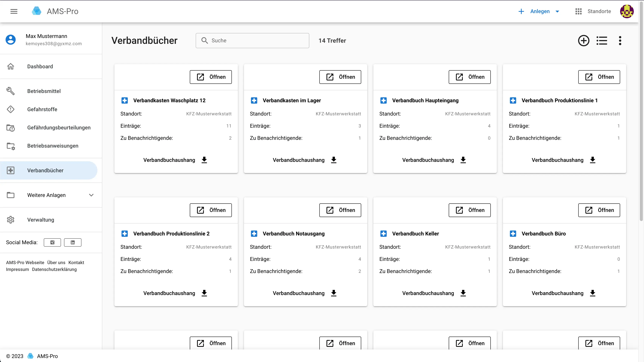Viewport: 644px width, 362px height.
Task: Click the add Verbandbuch plus-circle icon
Action: [x=584, y=41]
